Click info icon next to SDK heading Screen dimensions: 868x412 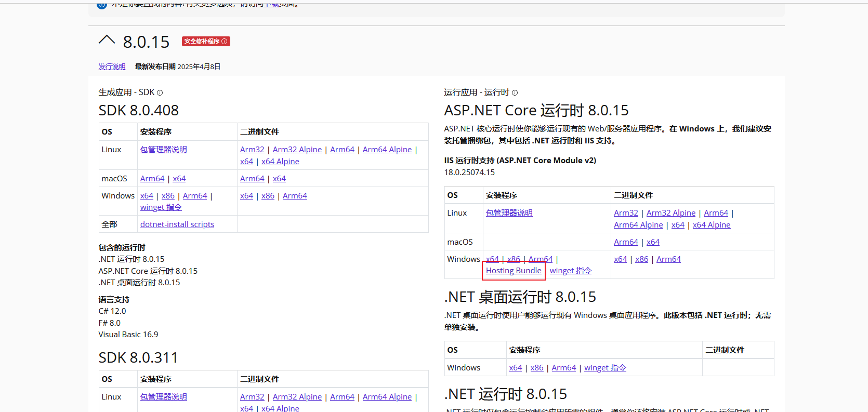pos(160,93)
